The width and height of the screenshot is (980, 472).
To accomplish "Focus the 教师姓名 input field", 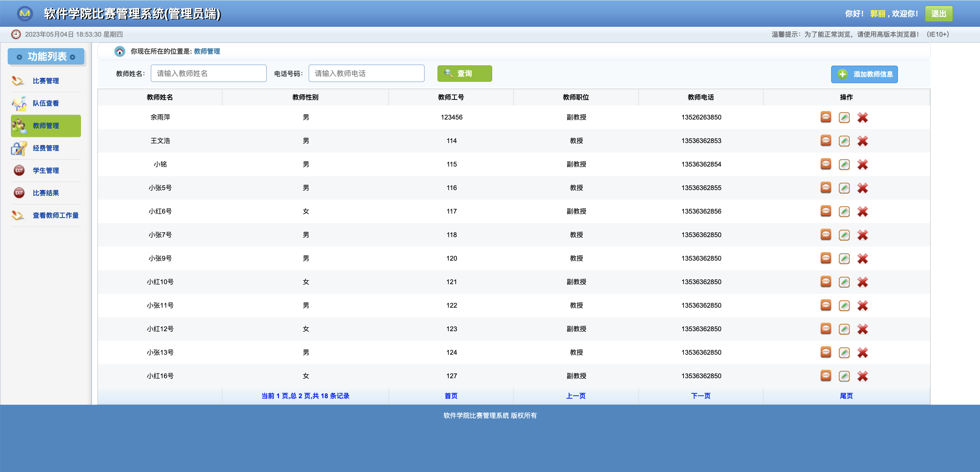I will tap(208, 73).
